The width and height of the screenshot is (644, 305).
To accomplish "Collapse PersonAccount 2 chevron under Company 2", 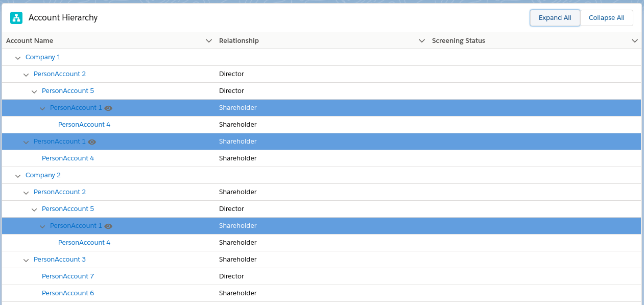I will coord(26,193).
